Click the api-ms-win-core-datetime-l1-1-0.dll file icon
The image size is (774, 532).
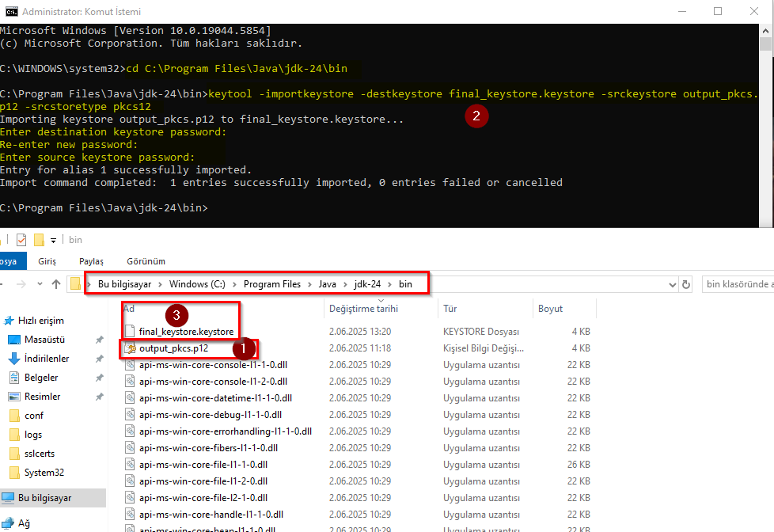point(130,398)
